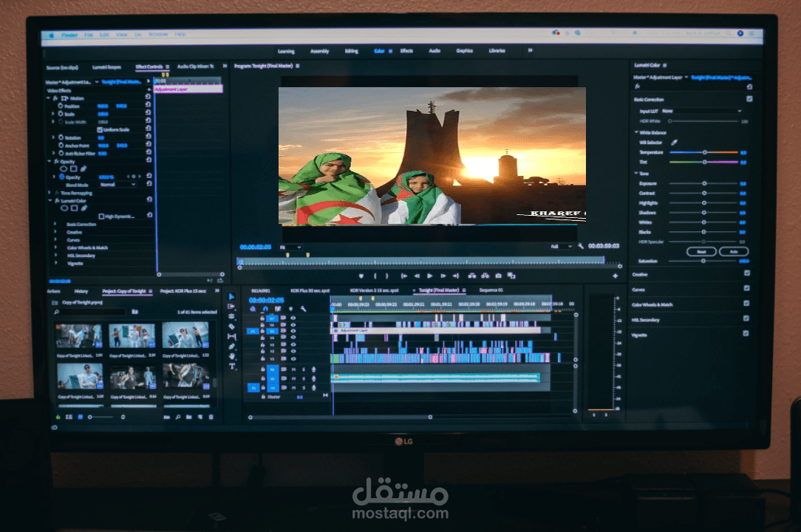Select the Selection tool arrow
This screenshot has width=801, height=532.
(x=231, y=296)
